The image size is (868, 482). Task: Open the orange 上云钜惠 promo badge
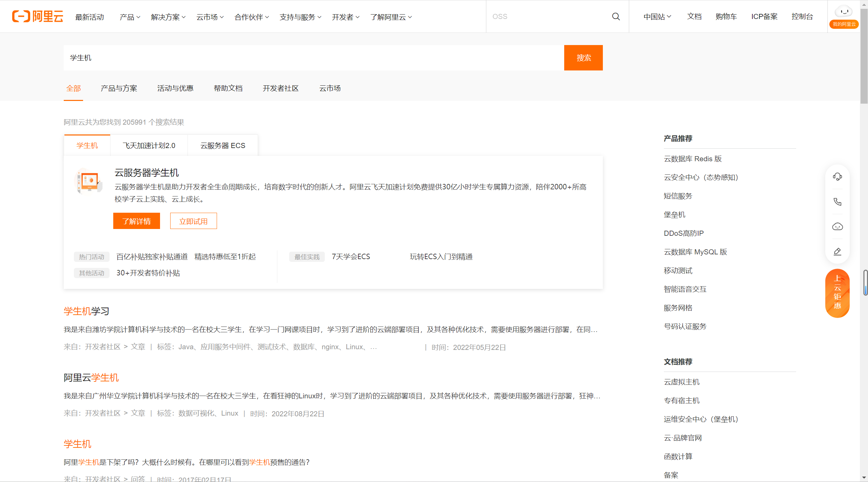[837, 293]
